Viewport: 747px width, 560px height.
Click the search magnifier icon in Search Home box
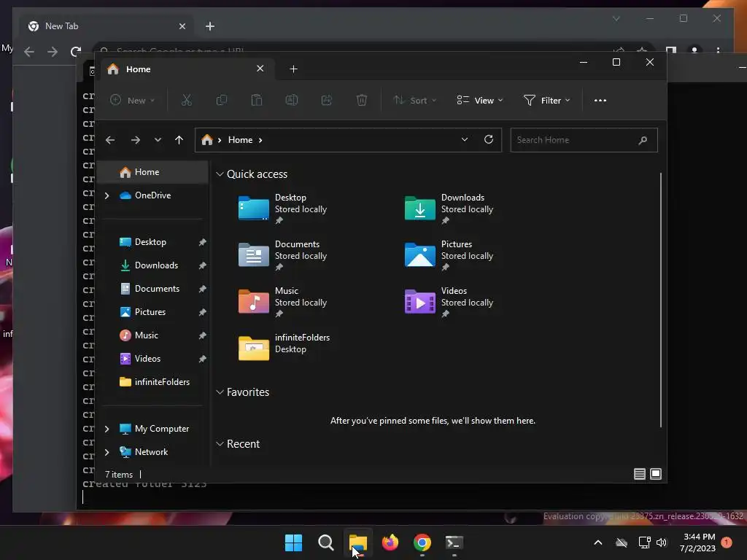643,140
